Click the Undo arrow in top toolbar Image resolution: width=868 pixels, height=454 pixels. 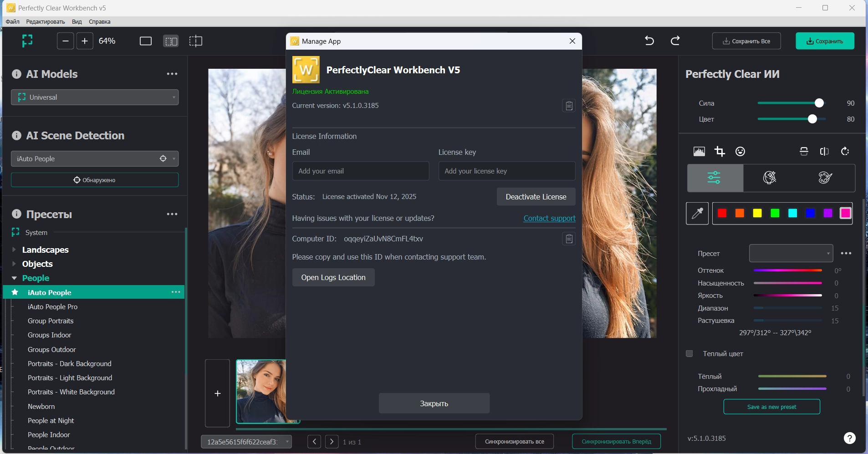point(649,41)
